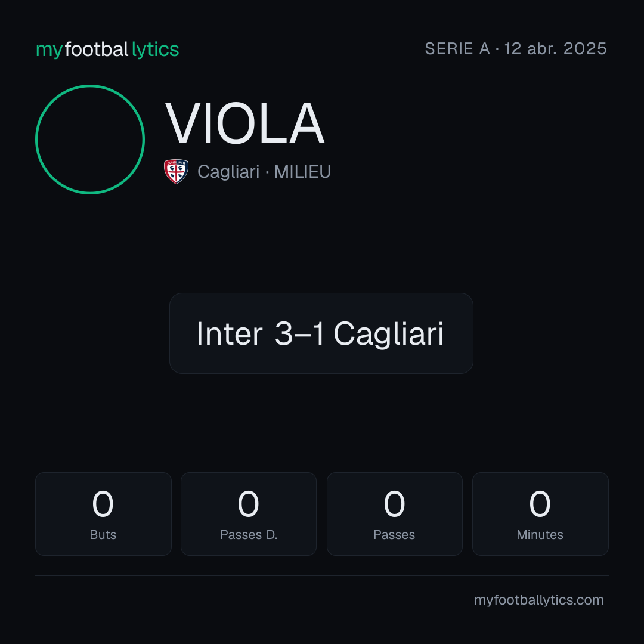Click the myfootballytics.com footer link
The width and height of the screenshot is (644, 644).
[x=539, y=600]
